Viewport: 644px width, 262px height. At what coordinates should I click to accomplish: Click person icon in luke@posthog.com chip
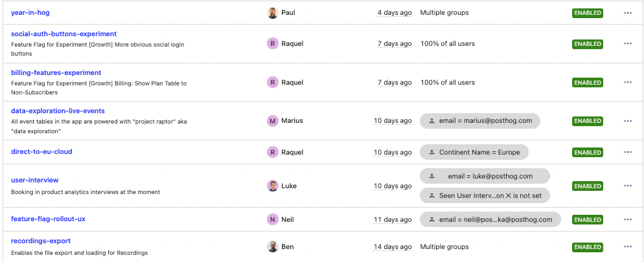(x=432, y=177)
